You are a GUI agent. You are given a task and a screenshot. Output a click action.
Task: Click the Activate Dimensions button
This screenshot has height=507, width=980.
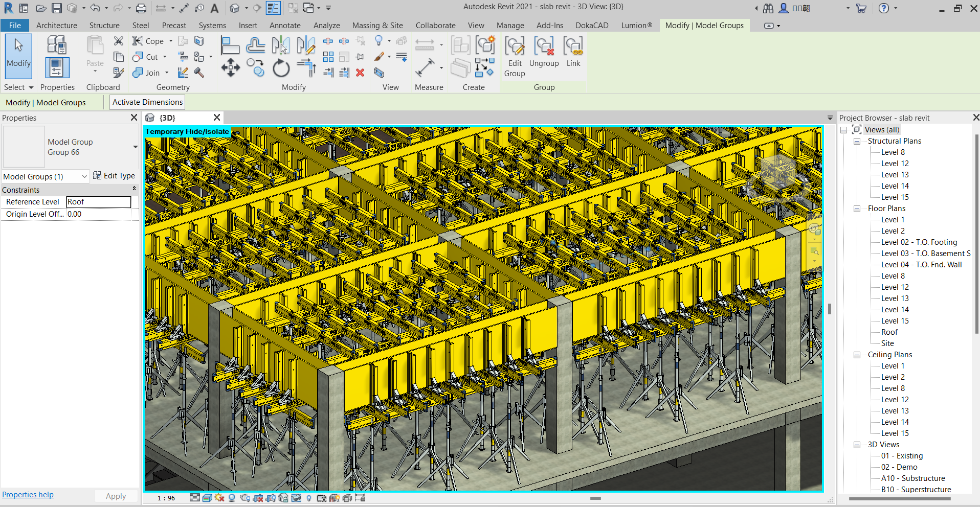147,102
